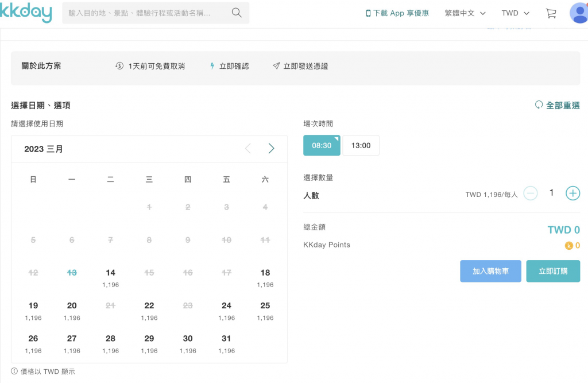This screenshot has height=383, width=588.
Task: Click the send voucher paper-plane icon
Action: (276, 66)
